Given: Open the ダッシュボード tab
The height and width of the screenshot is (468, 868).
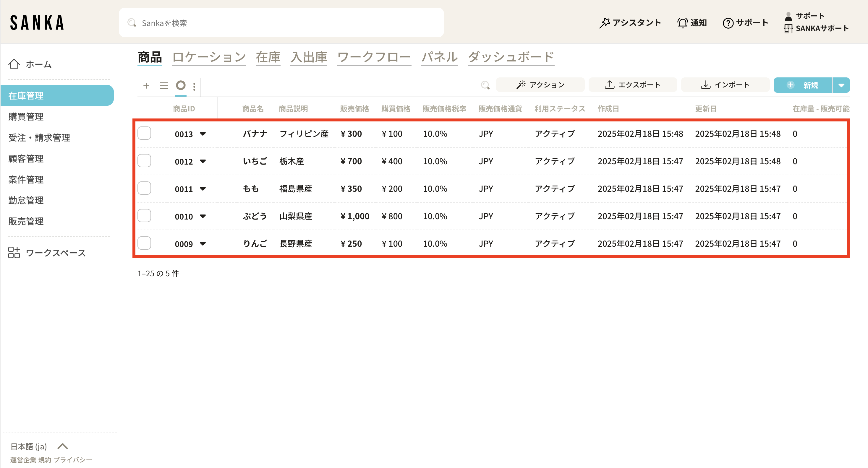Looking at the screenshot, I should click(511, 57).
